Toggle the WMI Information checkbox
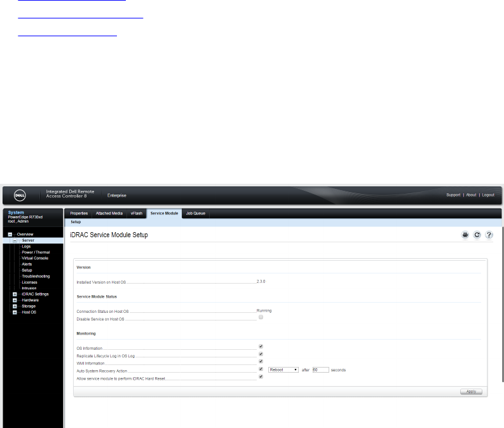Screen dimensions: 504x428 261,361
